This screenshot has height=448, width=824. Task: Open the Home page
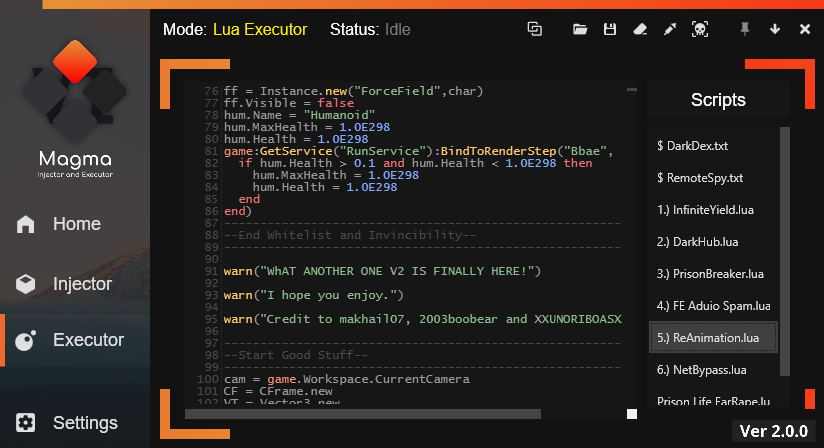pos(75,224)
